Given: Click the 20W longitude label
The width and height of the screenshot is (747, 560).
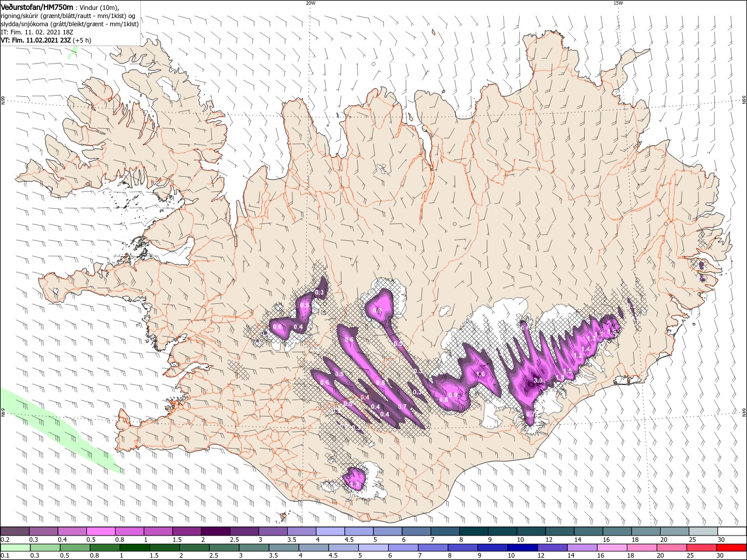Looking at the screenshot, I should (310, 2).
